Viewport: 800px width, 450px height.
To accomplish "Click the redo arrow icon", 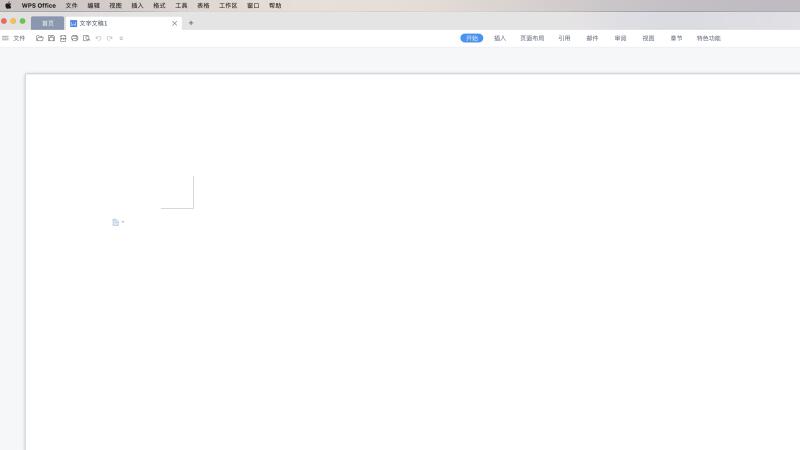I will pyautogui.click(x=109, y=38).
